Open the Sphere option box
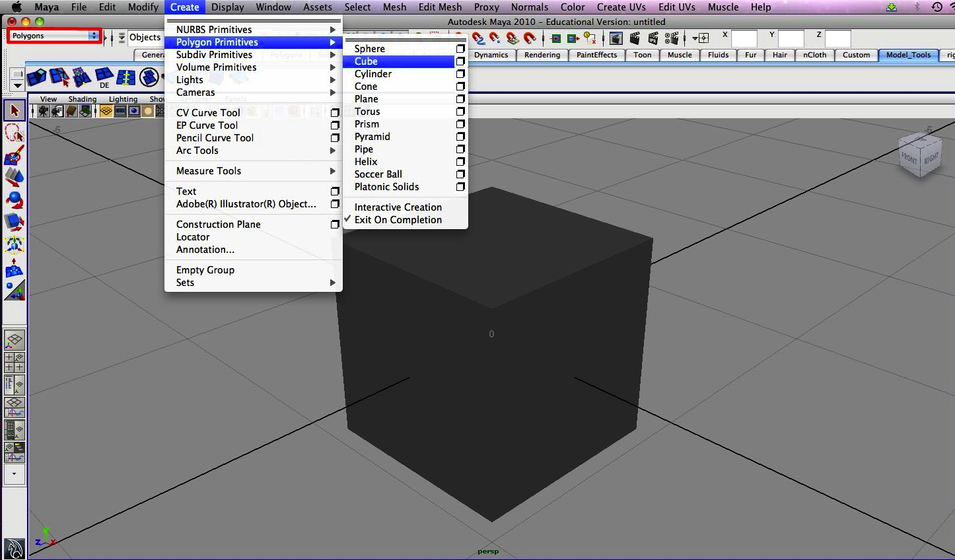Screen dimensions: 955x560 [x=460, y=48]
